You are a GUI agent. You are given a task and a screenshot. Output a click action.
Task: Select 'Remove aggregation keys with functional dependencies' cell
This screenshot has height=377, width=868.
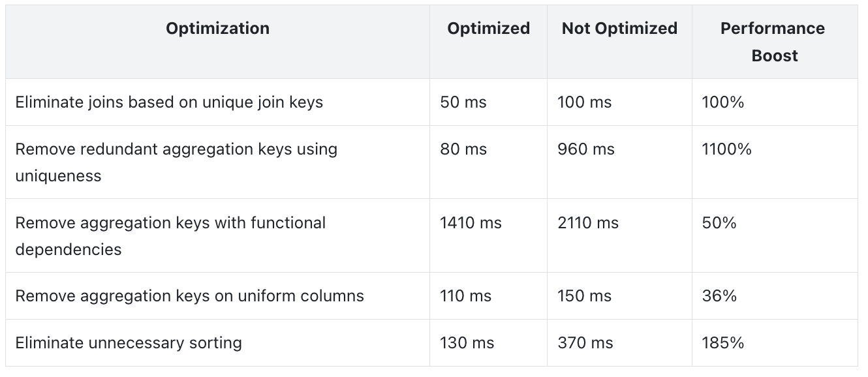click(x=170, y=235)
